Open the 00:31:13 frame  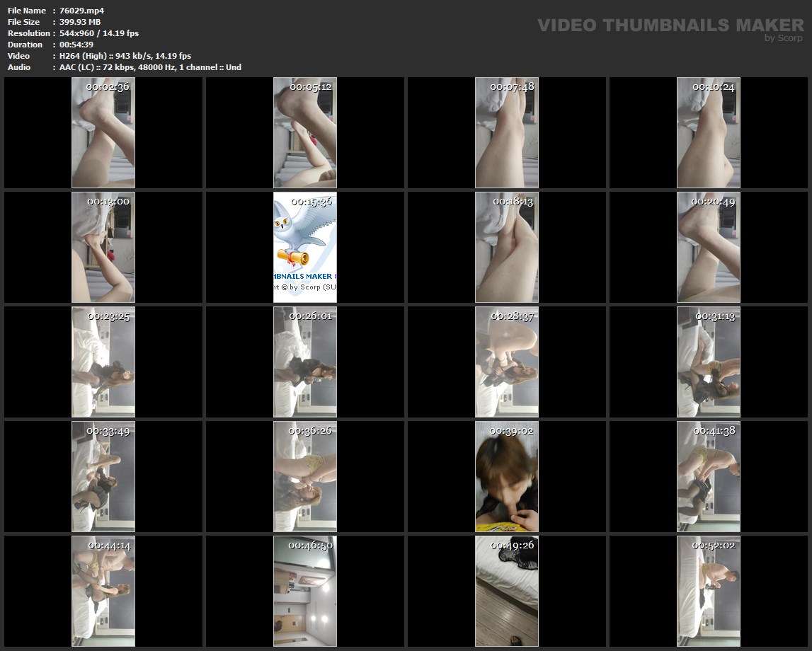click(709, 362)
